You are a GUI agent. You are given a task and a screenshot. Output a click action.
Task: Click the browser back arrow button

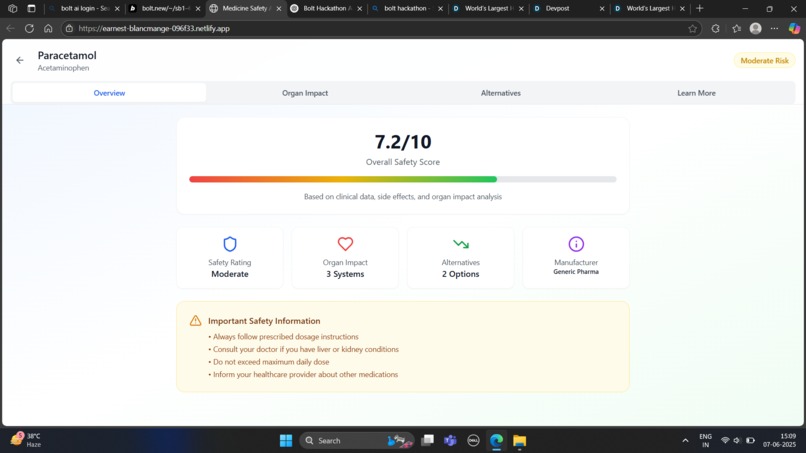10,29
